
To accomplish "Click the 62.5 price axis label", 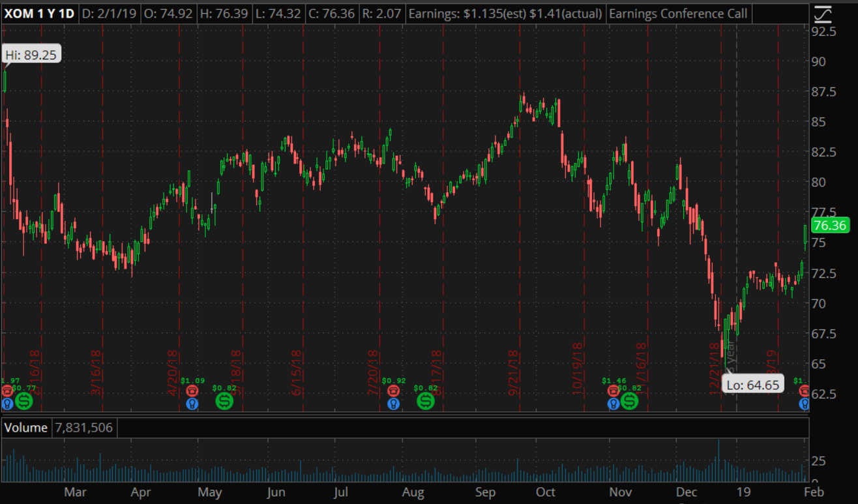I will 825,394.
